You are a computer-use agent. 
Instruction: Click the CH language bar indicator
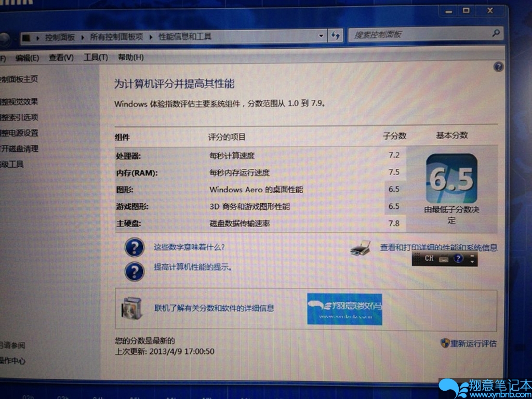(x=429, y=259)
